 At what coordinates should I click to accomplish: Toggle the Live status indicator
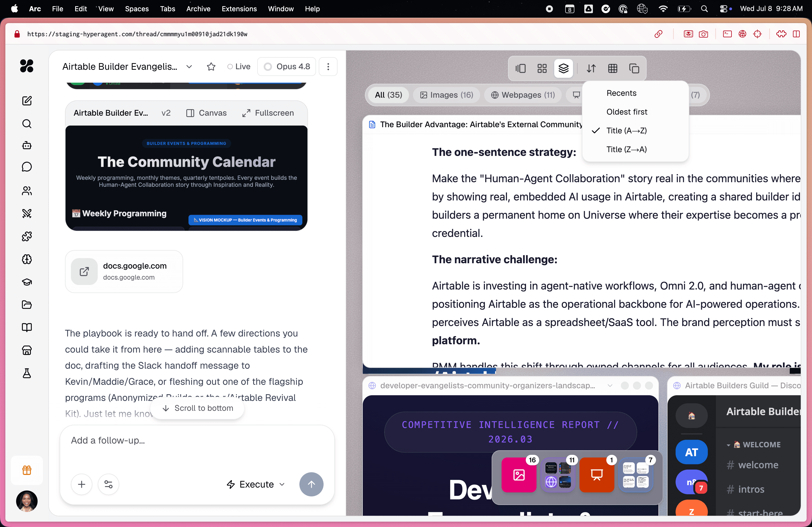coord(239,67)
